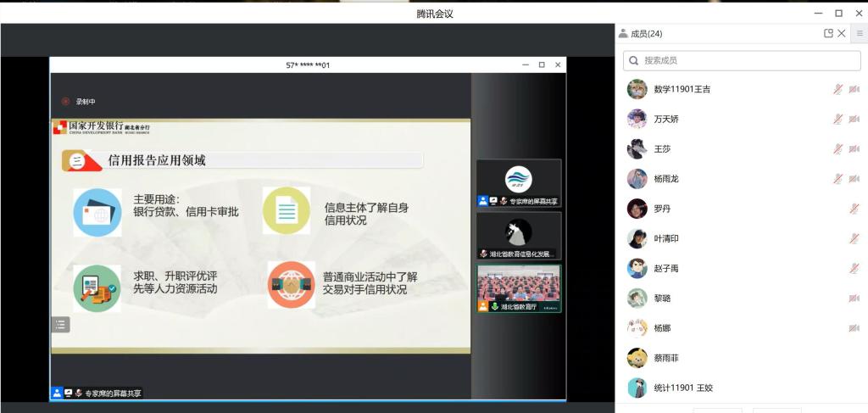
Task: Select the 湖北省教育厅 video thumbnail
Action: [x=518, y=287]
